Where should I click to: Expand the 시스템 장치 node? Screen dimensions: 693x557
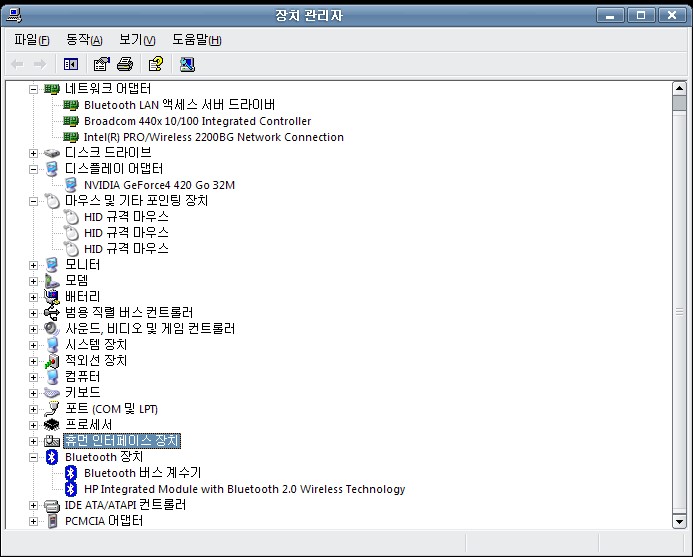(33, 345)
